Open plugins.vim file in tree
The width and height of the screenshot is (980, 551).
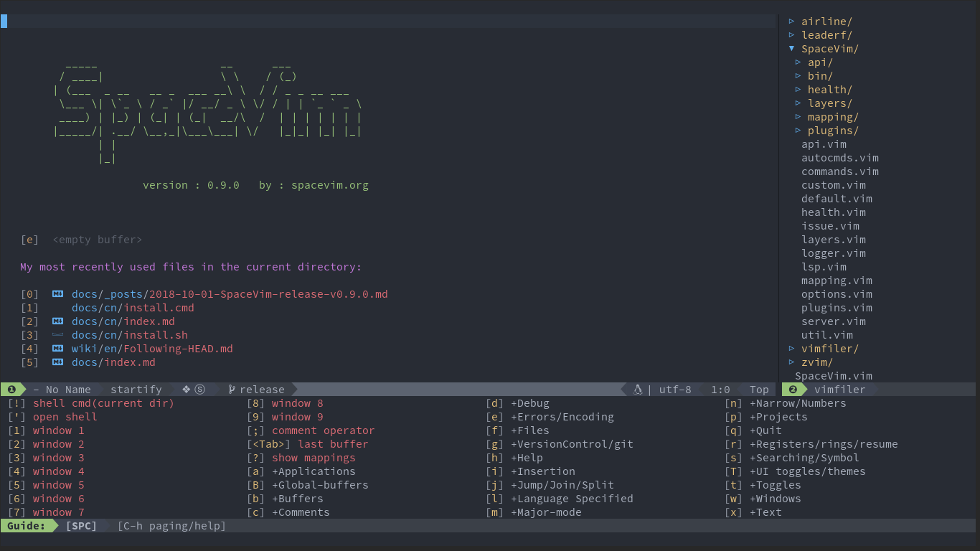(x=837, y=308)
